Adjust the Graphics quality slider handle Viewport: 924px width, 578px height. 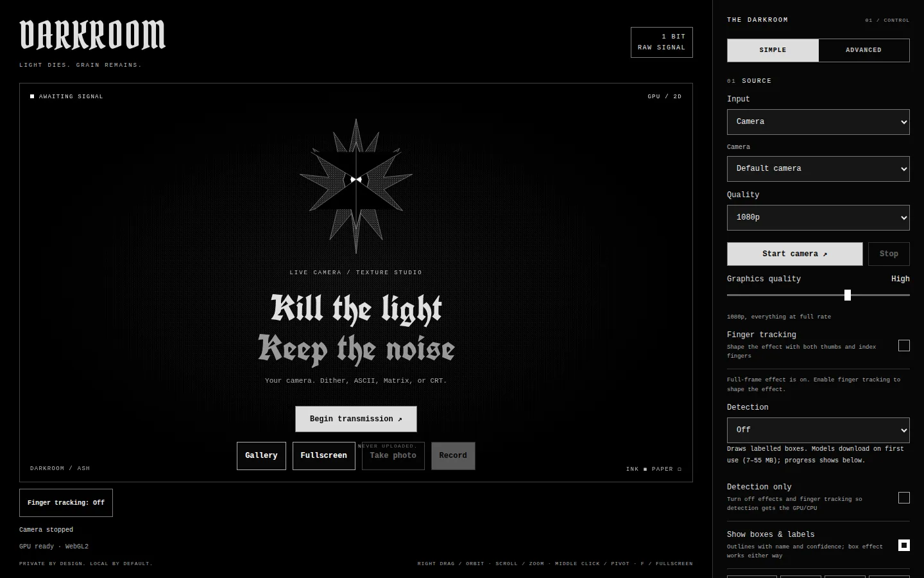coord(848,295)
